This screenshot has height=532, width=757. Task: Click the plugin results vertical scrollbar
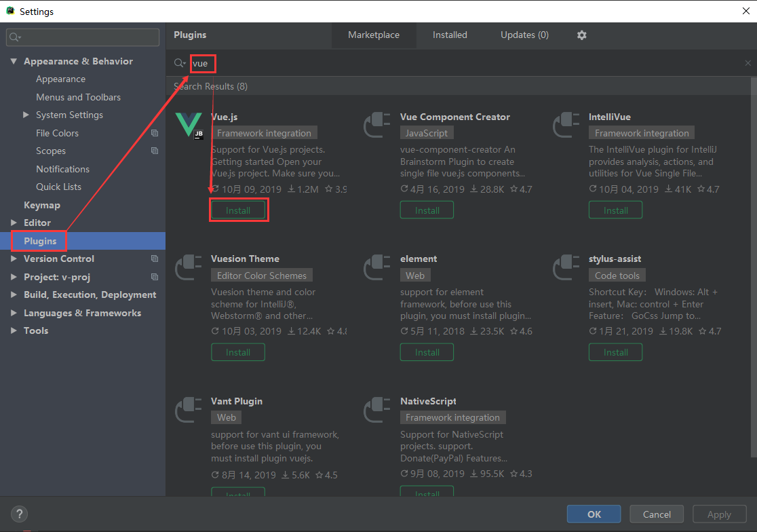(x=754, y=267)
